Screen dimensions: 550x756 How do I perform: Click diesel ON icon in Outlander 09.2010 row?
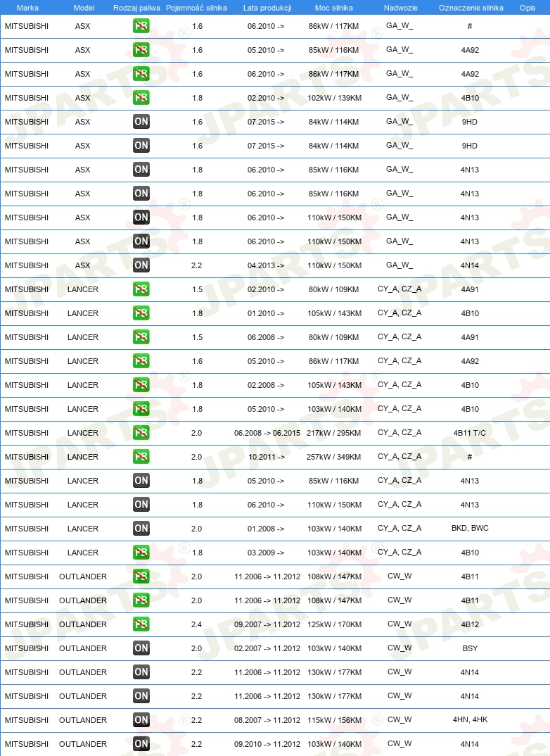pos(141,744)
